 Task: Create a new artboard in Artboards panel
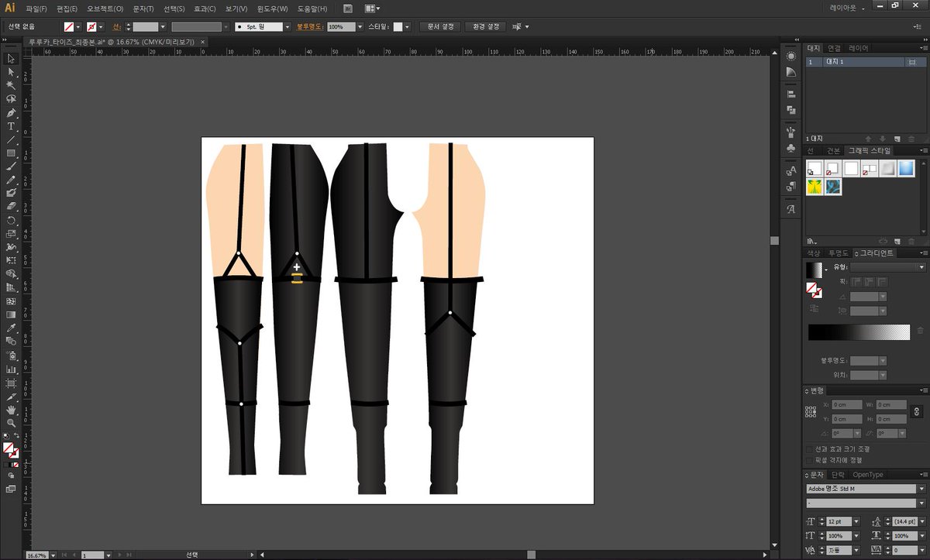point(897,139)
